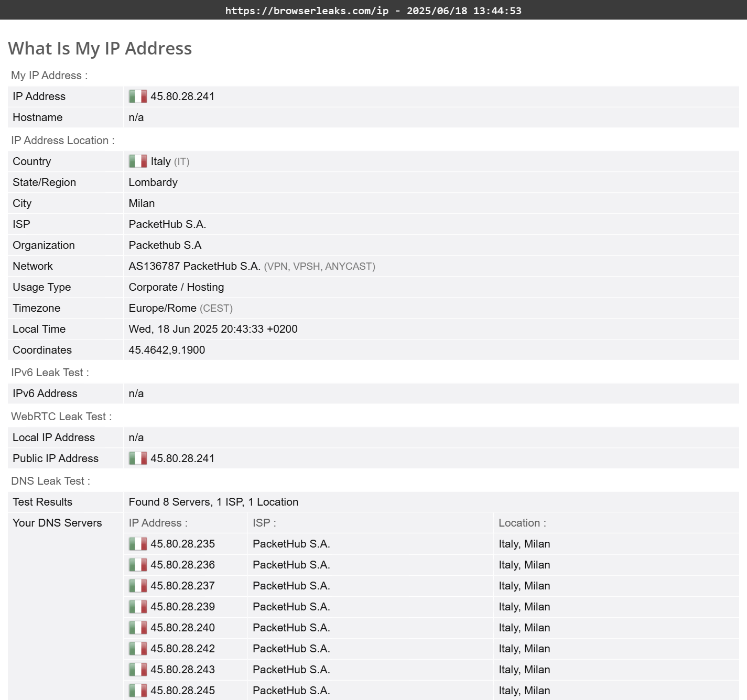Click the browserleaks.com/ip URL in the top bar
The width and height of the screenshot is (747, 700).
pos(307,10)
